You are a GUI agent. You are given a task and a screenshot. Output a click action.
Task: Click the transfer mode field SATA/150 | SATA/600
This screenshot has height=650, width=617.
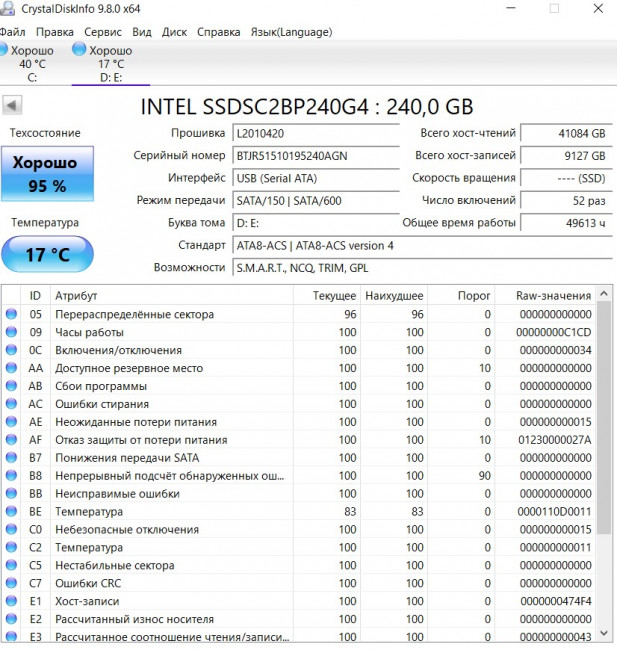(316, 201)
